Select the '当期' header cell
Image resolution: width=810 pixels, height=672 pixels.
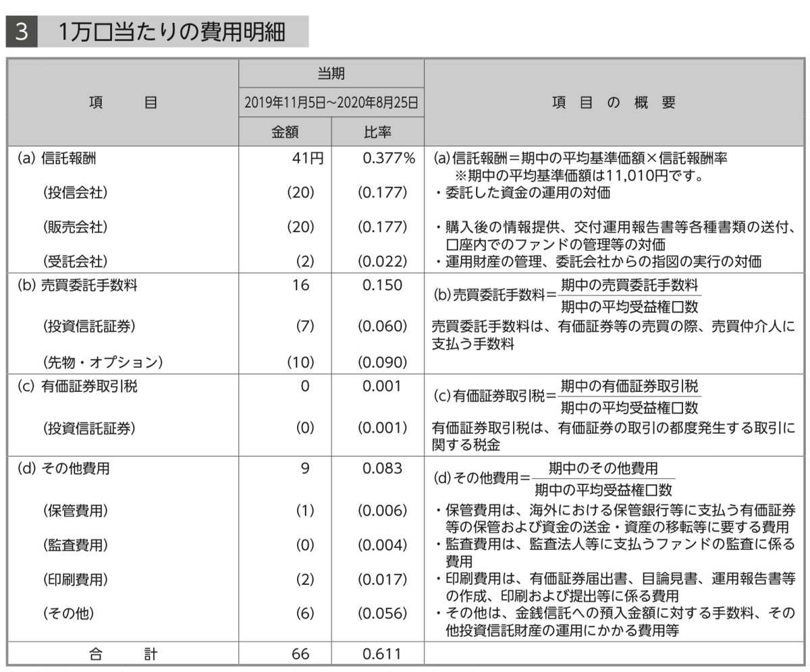331,74
